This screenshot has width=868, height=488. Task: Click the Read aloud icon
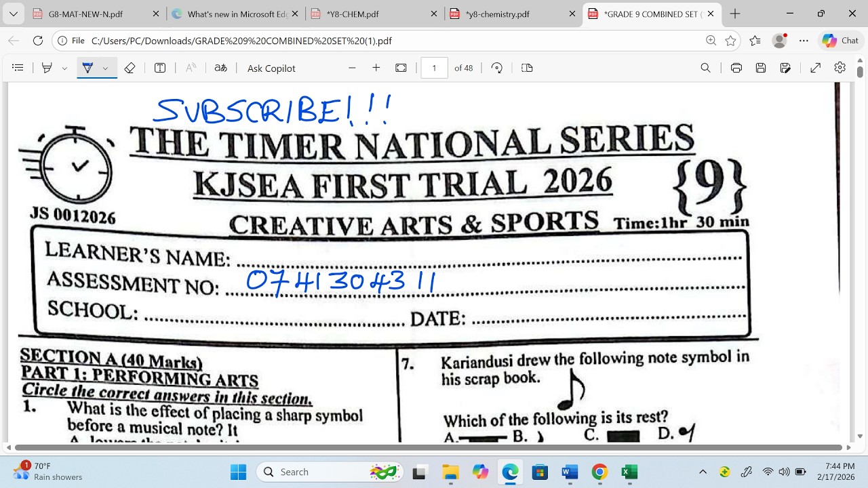pyautogui.click(x=191, y=68)
